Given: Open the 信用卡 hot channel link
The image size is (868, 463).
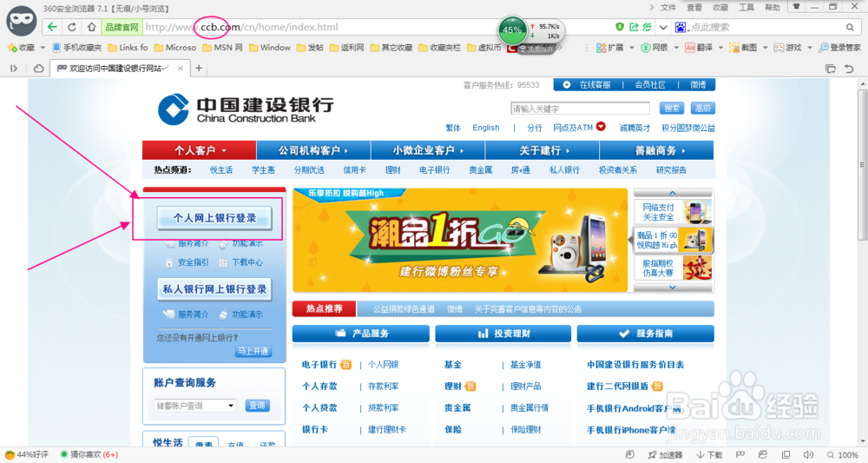Looking at the screenshot, I should click(354, 170).
